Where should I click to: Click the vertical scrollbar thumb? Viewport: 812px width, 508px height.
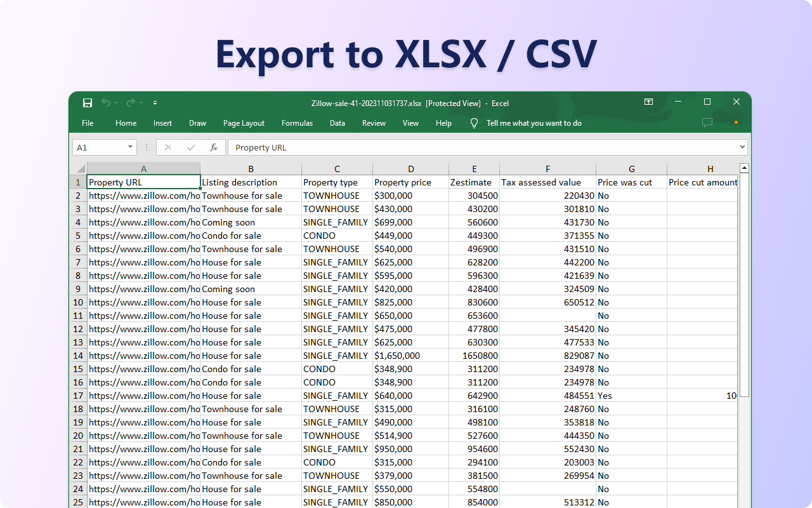[745, 285]
